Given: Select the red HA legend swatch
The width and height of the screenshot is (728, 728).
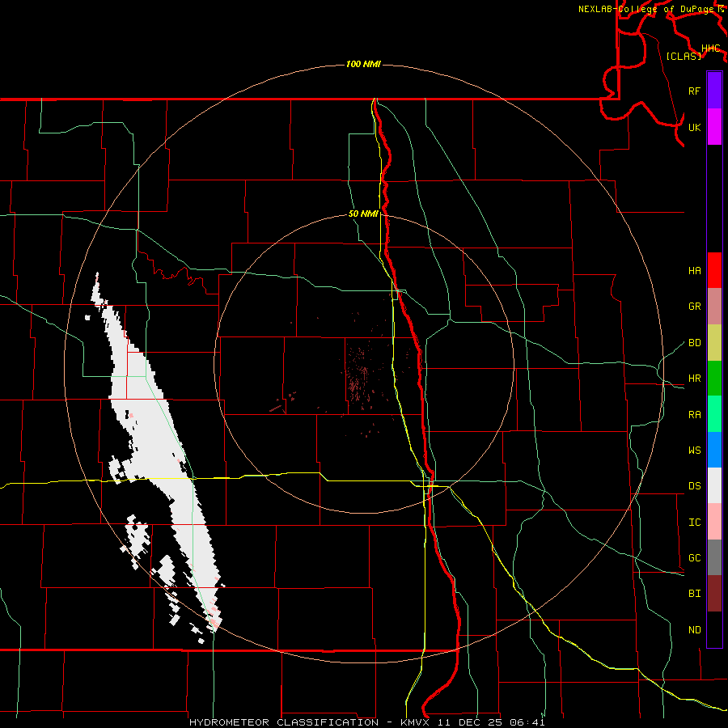Looking at the screenshot, I should (714, 270).
